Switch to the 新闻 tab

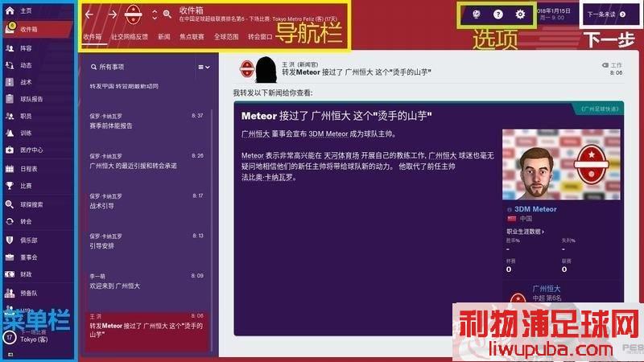pyautogui.click(x=164, y=36)
